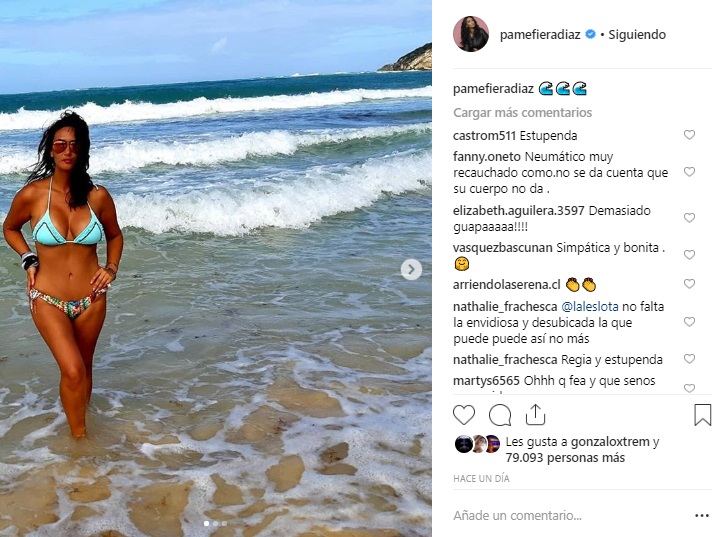Like fanny.oneto's comment heart
Screen dimensions: 715x537
click(689, 172)
